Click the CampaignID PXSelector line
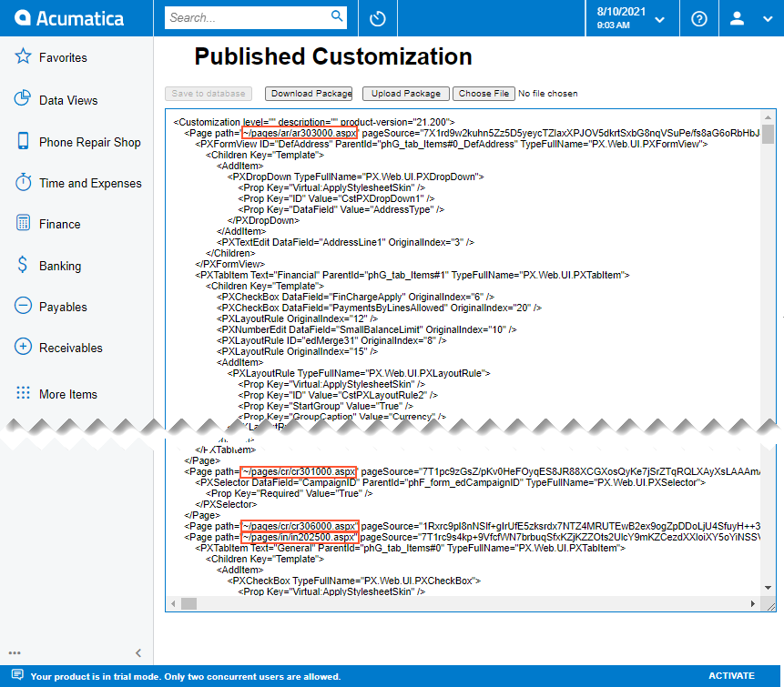784x687 pixels. coord(450,482)
